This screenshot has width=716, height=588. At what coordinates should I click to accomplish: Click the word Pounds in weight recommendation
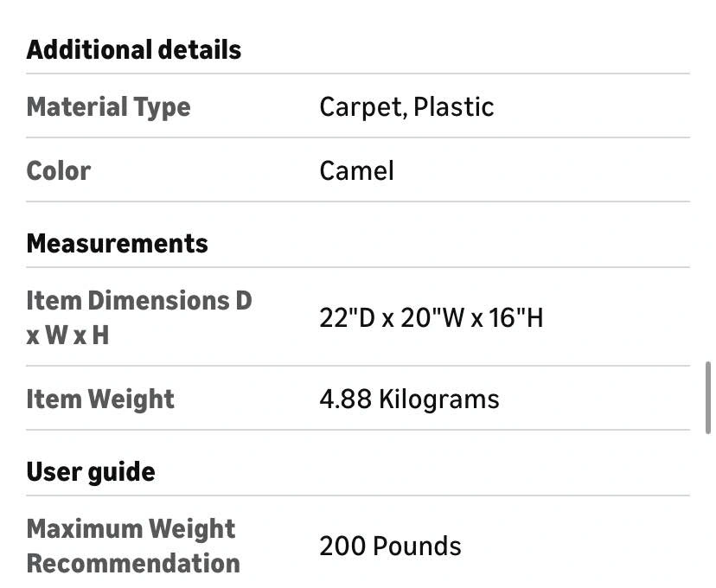pyautogui.click(x=419, y=546)
